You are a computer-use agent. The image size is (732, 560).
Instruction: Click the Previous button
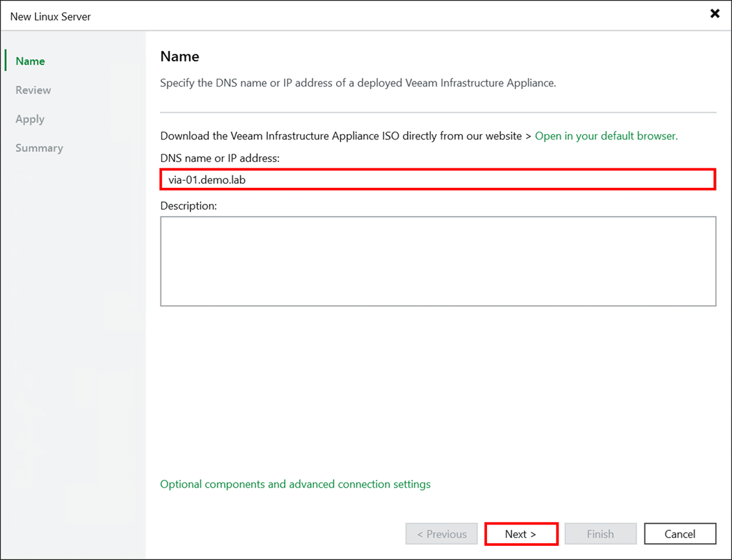point(441,534)
